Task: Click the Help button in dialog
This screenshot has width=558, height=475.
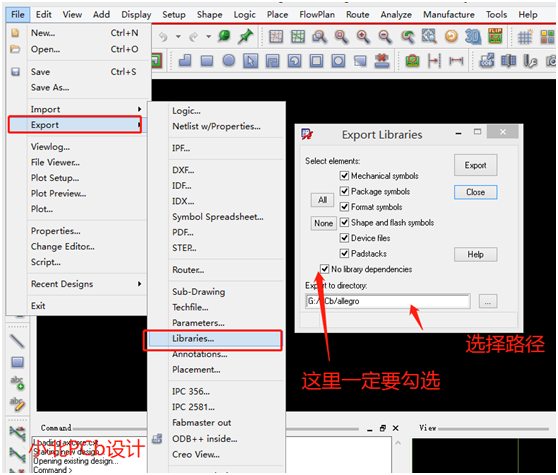Action: click(475, 254)
